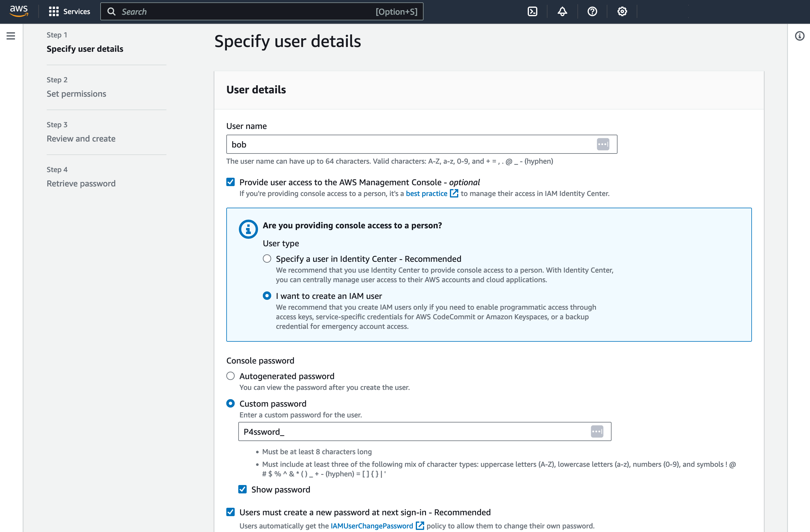
Task: Disable the Show password checkbox
Action: pyautogui.click(x=242, y=489)
